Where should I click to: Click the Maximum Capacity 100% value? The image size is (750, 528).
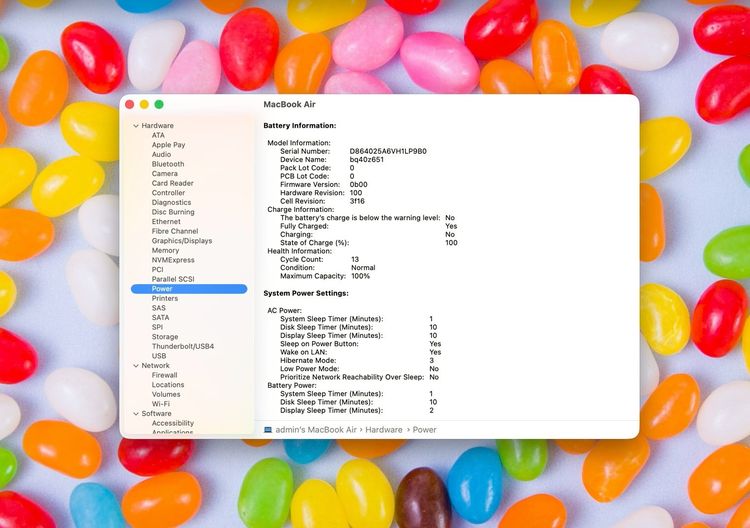coord(360,276)
